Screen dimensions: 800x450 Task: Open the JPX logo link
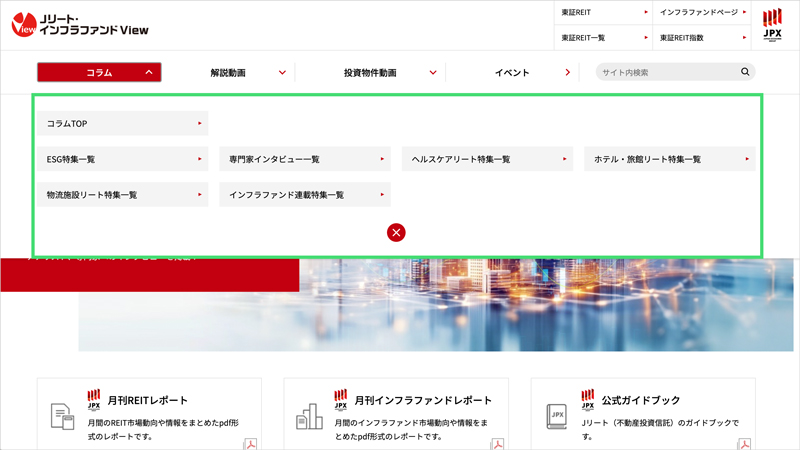coord(772,24)
